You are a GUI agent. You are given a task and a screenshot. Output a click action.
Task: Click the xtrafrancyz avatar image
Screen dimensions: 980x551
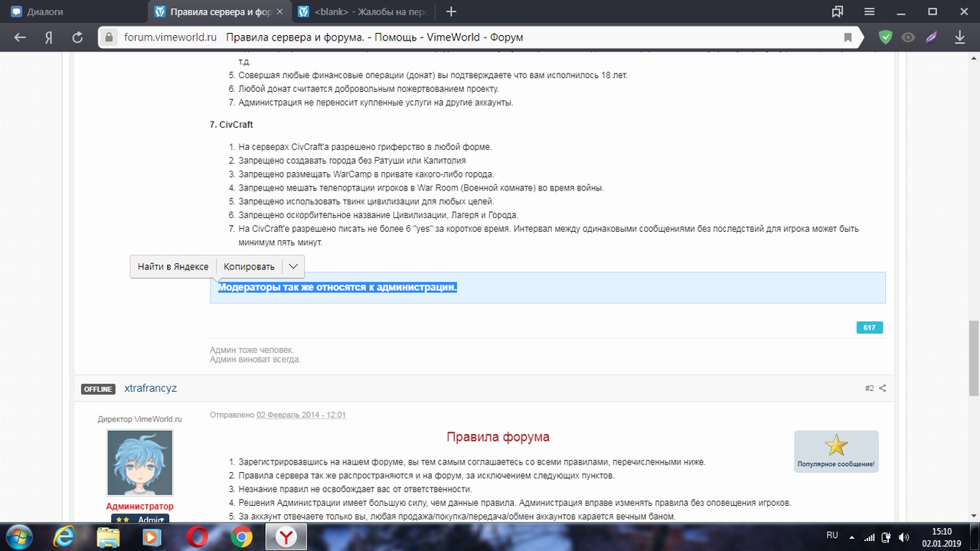tap(139, 463)
